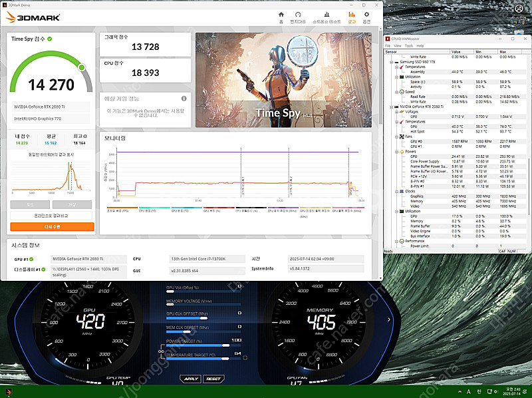Open the 3DMark Home tab icon
This screenshot has height=398, width=532.
point(281,15)
